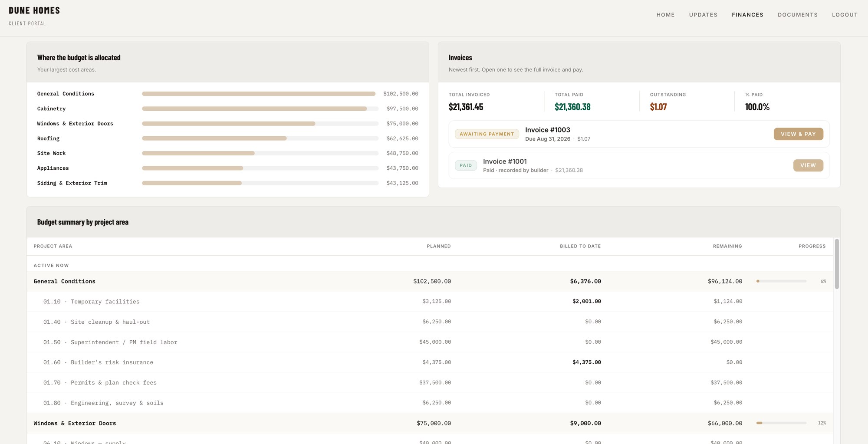Screen dimensions: 868x444
Task: Click the Paid status badge
Action: pos(466,165)
